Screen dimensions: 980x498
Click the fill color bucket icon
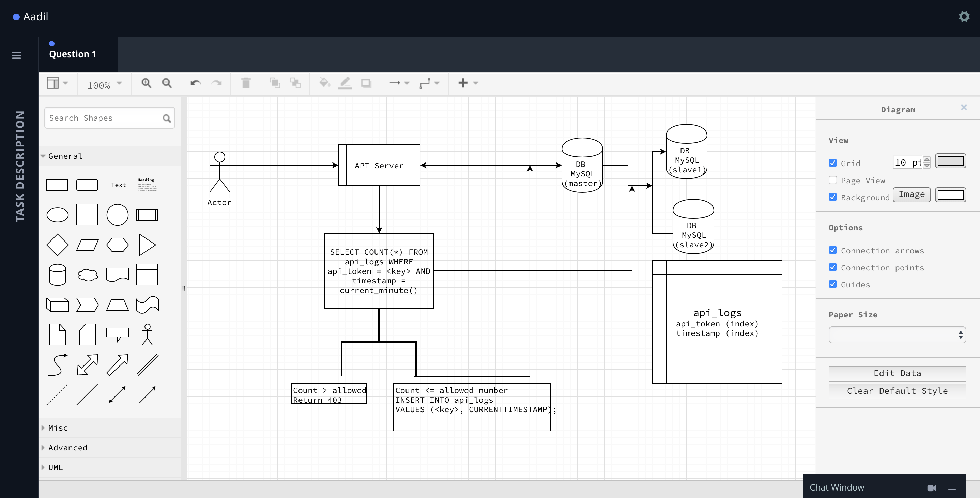[324, 82]
